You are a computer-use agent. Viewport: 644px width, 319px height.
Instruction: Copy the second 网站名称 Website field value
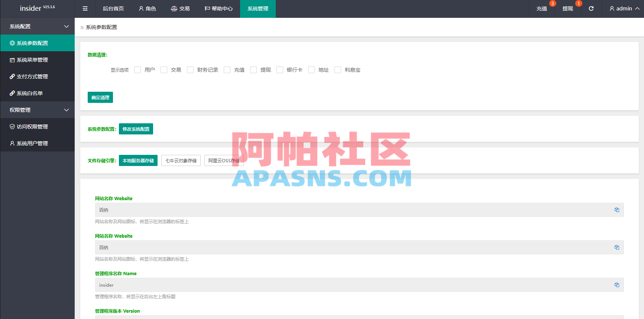(x=617, y=247)
